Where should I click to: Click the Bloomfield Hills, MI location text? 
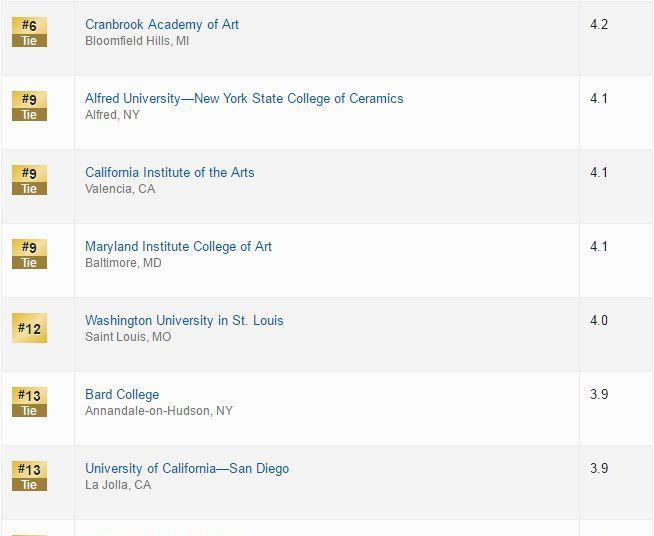[x=137, y=41]
